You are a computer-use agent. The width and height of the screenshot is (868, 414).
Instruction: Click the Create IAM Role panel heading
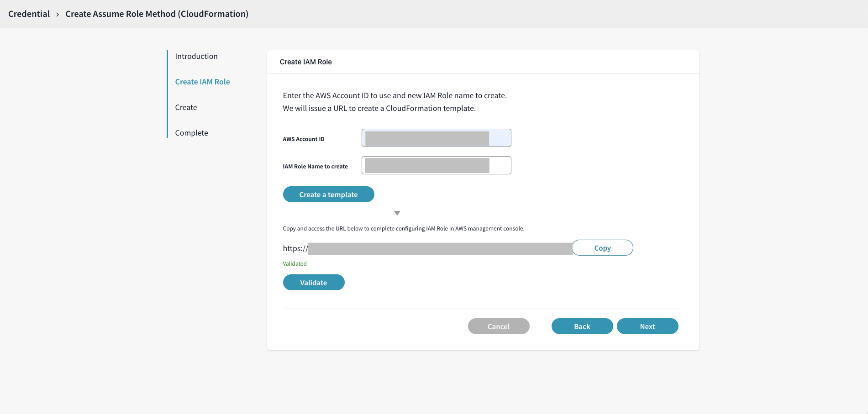coord(305,62)
